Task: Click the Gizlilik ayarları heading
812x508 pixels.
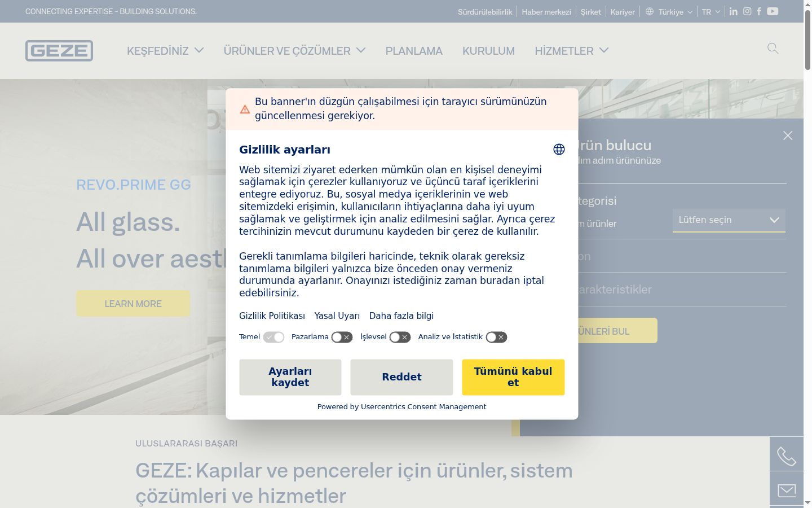Action: pos(285,150)
